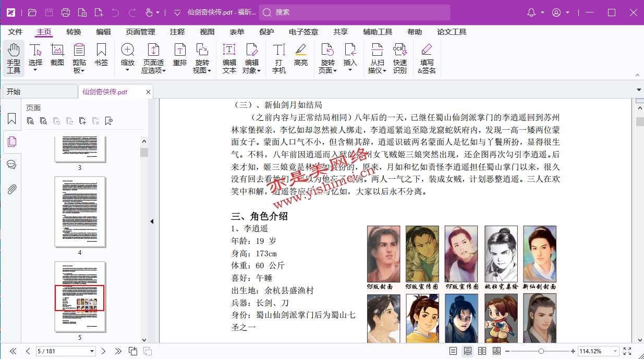The height and width of the screenshot is (359, 644).
Task: Open the Attachments side panel
Action: tap(11, 189)
